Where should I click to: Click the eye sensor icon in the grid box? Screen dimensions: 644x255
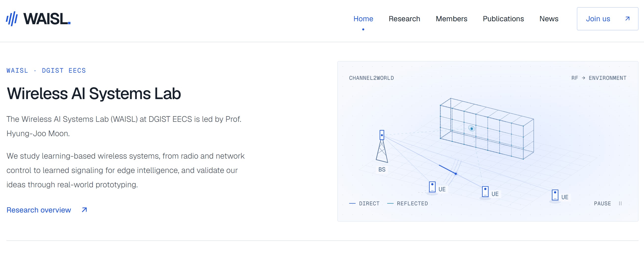click(471, 128)
